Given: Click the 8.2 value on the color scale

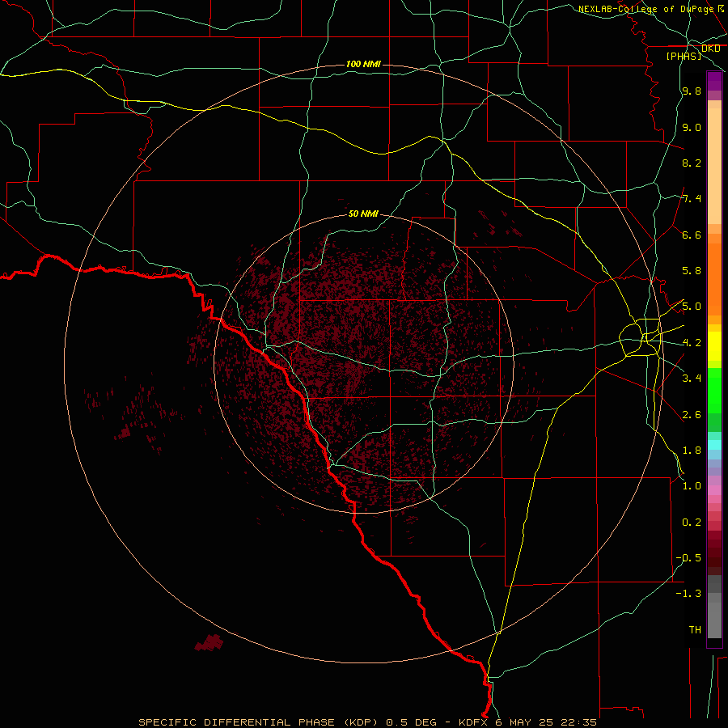Looking at the screenshot, I should tap(692, 163).
